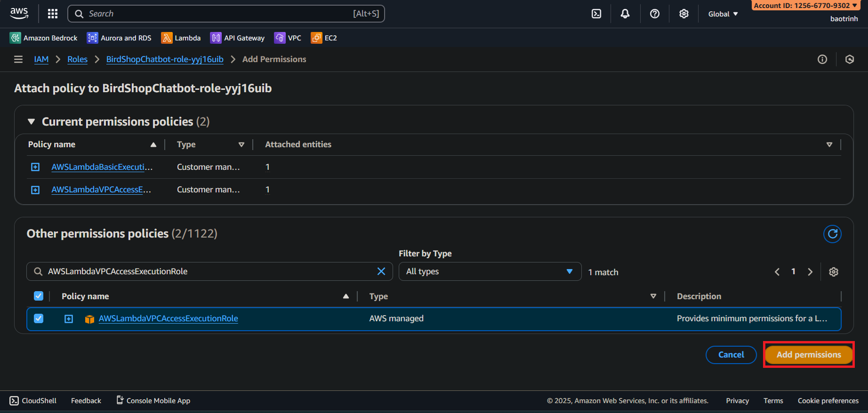Expand AWSLambdaBasicExecution policy details in current policies
This screenshot has height=413, width=868.
pos(35,167)
